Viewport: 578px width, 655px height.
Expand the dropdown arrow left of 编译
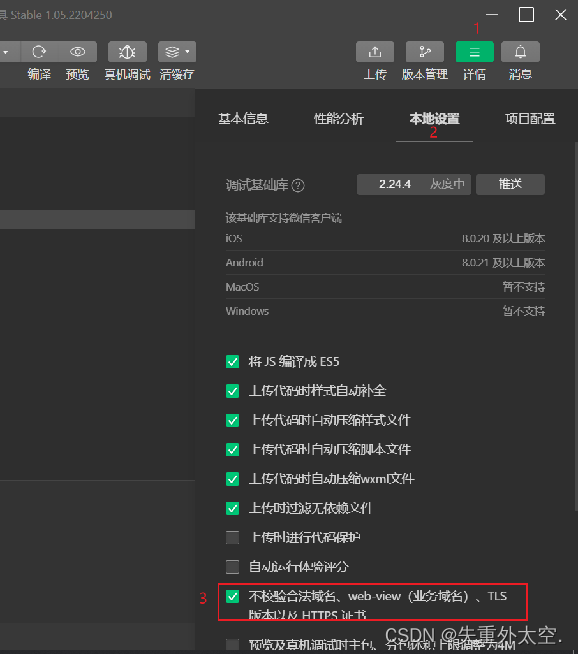coord(6,52)
